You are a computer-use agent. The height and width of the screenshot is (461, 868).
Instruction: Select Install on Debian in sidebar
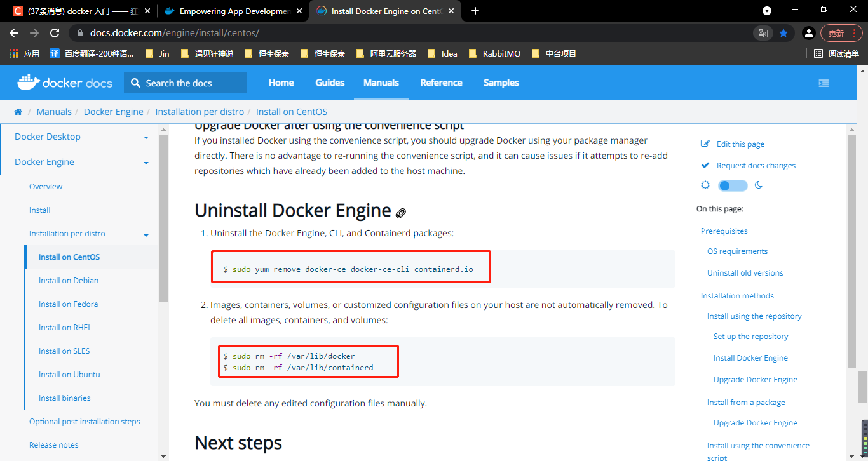69,281
